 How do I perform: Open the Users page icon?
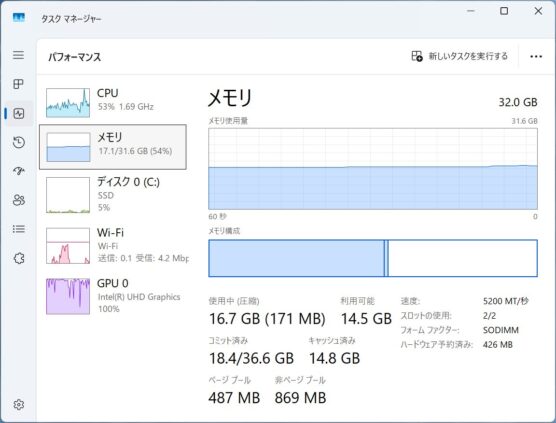18,200
